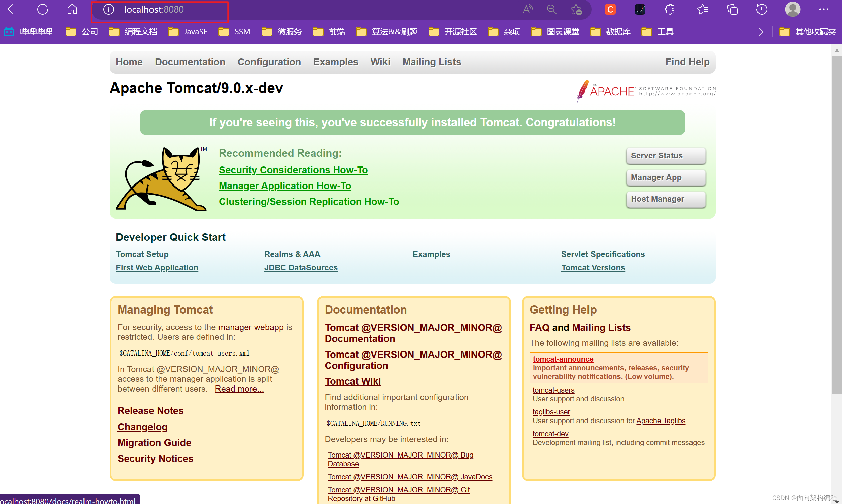Open the Tomcat Versions link

[x=593, y=268]
